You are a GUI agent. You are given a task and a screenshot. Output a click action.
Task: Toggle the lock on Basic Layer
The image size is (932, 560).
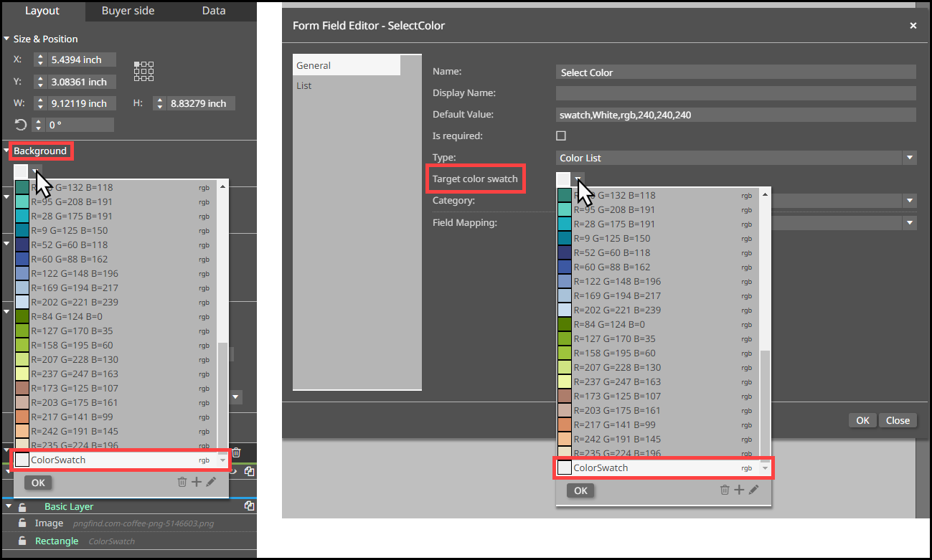[x=23, y=507]
